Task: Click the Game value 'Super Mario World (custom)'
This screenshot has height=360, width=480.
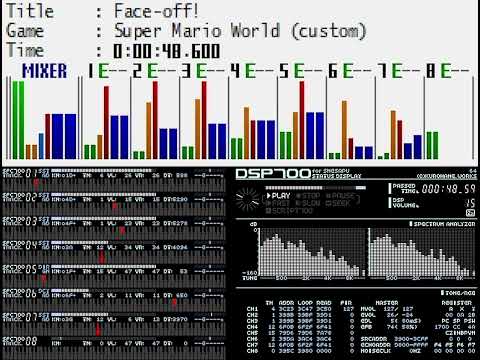Action: coord(240,31)
